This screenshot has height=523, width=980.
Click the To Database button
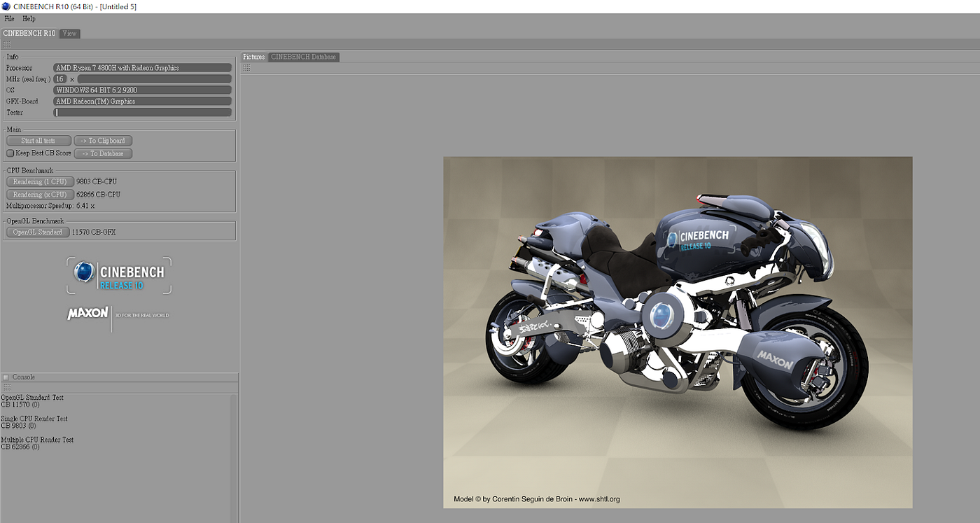tap(103, 153)
